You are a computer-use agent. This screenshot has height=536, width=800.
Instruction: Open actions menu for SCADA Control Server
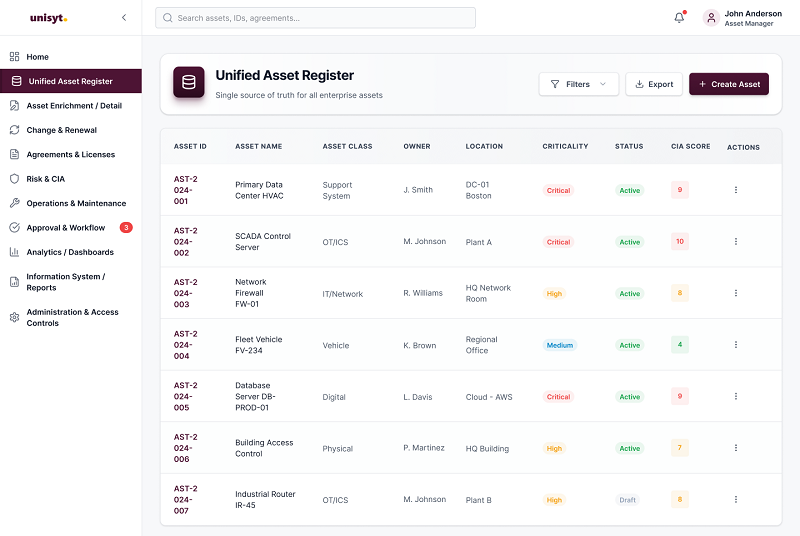click(736, 241)
